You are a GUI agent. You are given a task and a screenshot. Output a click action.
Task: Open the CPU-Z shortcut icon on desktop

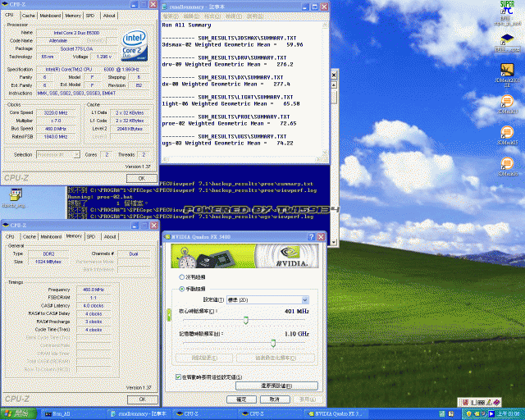pyautogui.click(x=507, y=39)
